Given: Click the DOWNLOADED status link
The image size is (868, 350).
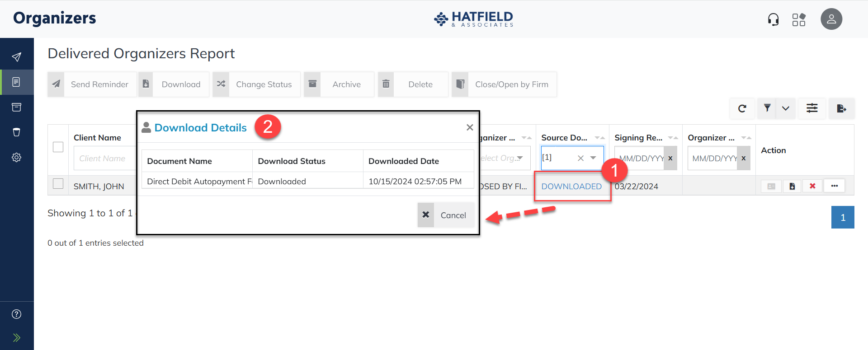Looking at the screenshot, I should point(571,187).
